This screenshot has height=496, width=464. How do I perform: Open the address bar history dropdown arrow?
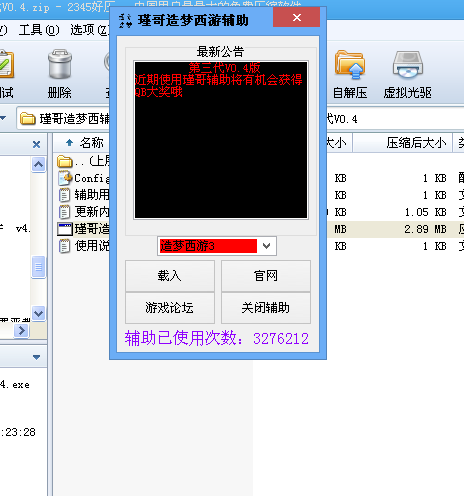coord(3,118)
